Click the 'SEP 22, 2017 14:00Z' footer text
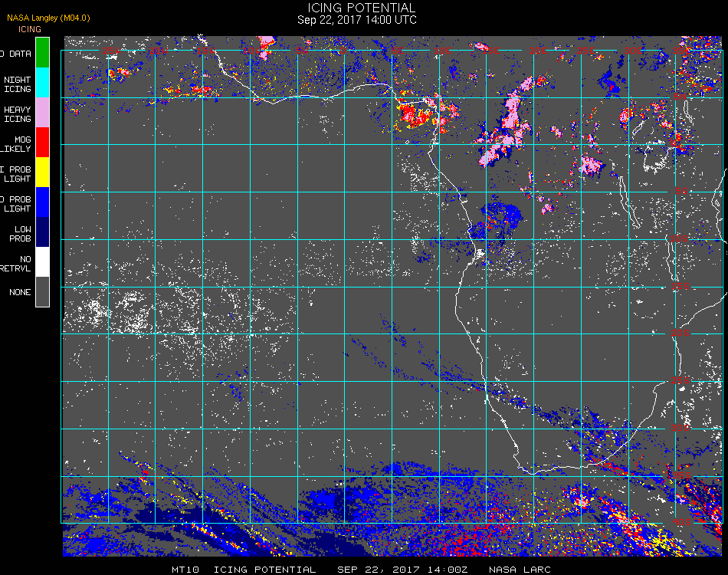The width and height of the screenshot is (728, 575). (402, 570)
